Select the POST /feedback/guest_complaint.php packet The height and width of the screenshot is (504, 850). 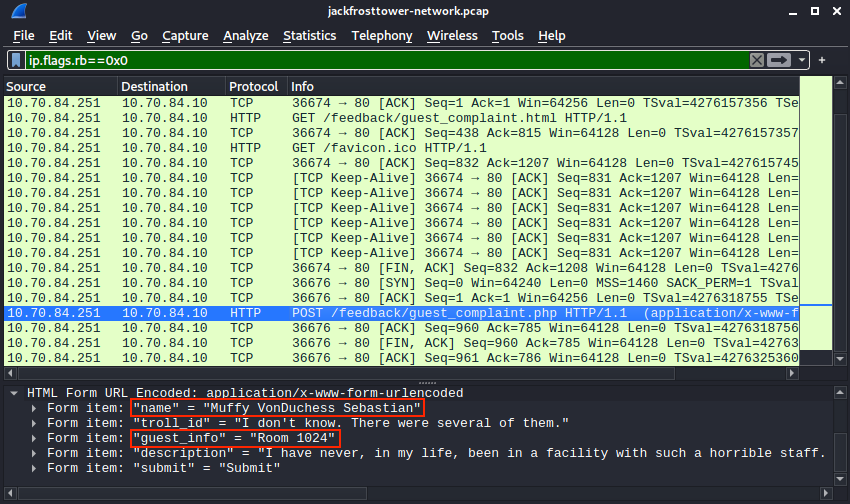point(402,313)
